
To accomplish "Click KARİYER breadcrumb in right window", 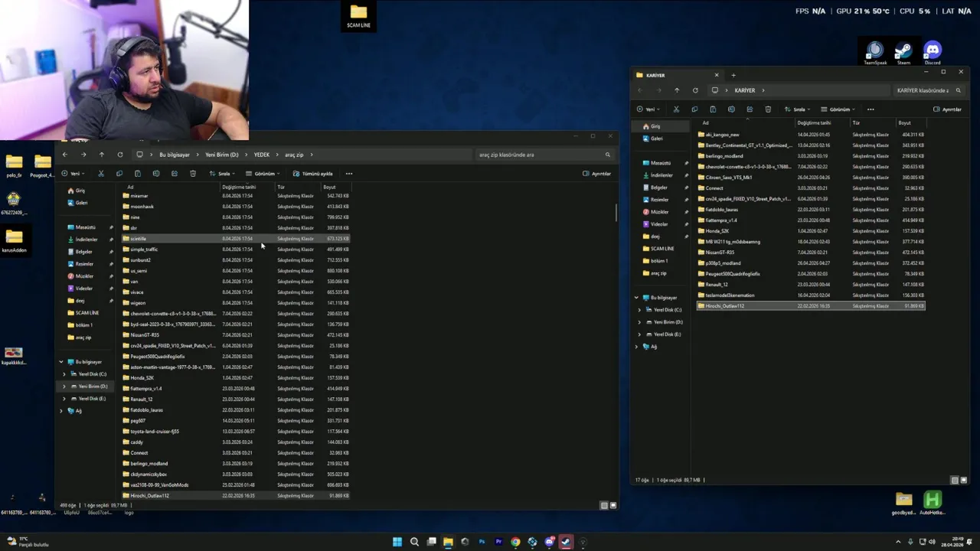I will click(x=745, y=90).
